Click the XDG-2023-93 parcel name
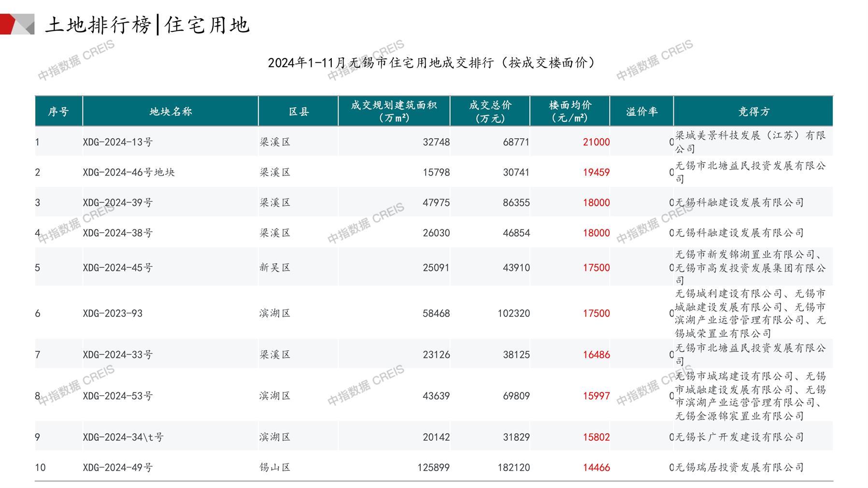Image resolution: width=868 pixels, height=488 pixels. (x=113, y=314)
